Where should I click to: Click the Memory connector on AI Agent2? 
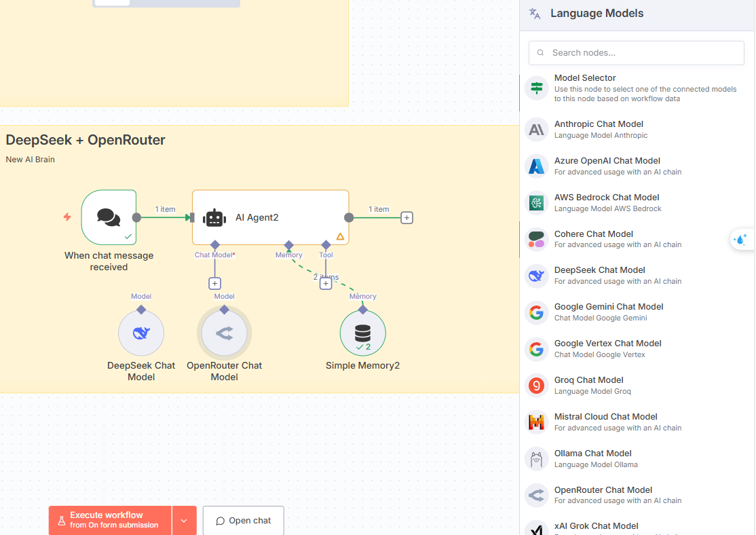(289, 245)
